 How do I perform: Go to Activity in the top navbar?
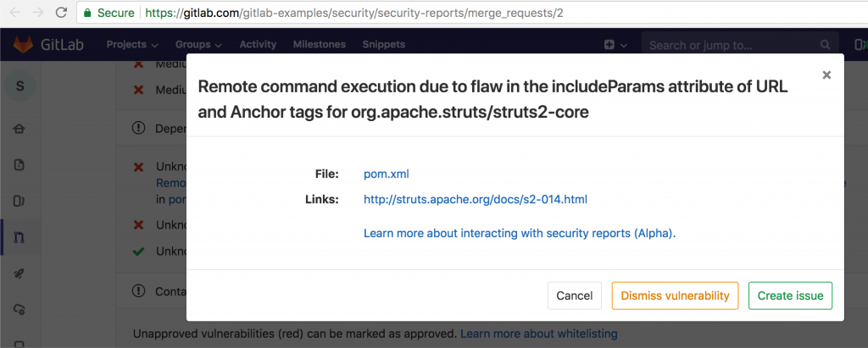[258, 44]
